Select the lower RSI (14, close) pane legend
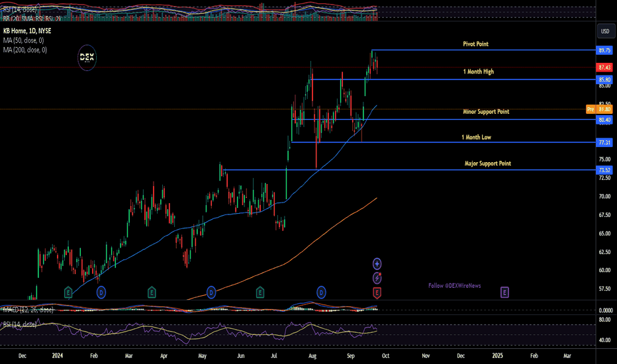The width and height of the screenshot is (617, 364). [x=20, y=324]
